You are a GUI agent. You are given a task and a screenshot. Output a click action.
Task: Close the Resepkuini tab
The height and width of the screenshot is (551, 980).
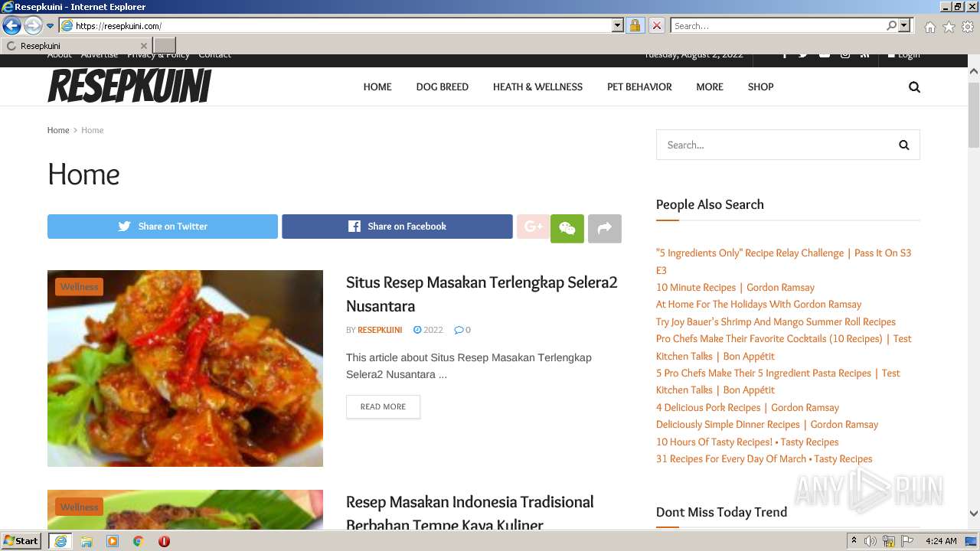143,46
